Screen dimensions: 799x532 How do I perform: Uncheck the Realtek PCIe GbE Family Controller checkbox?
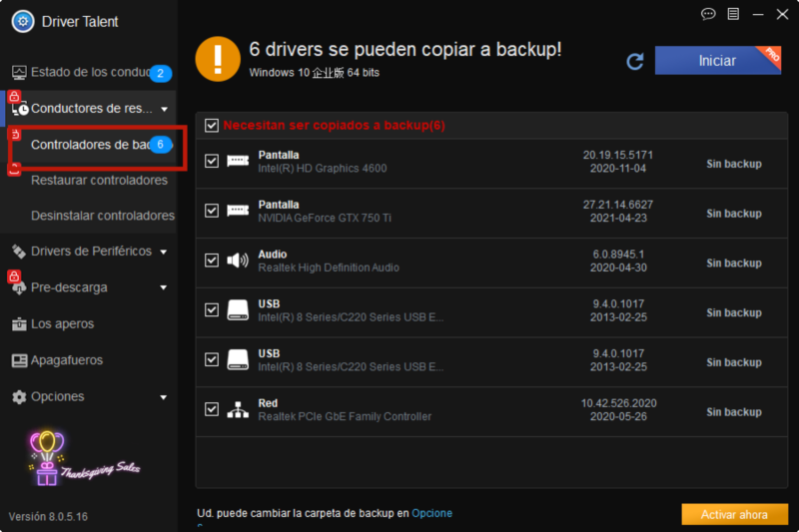pyautogui.click(x=212, y=409)
